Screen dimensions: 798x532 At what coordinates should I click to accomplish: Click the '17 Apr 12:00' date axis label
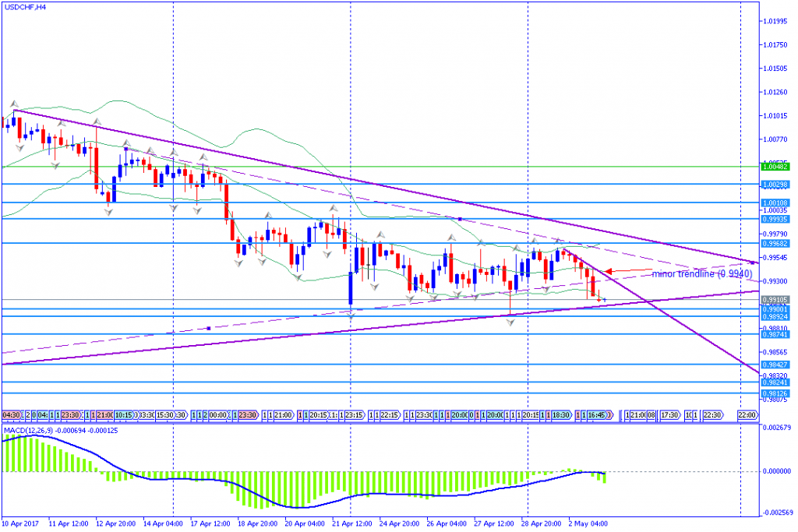tap(210, 523)
